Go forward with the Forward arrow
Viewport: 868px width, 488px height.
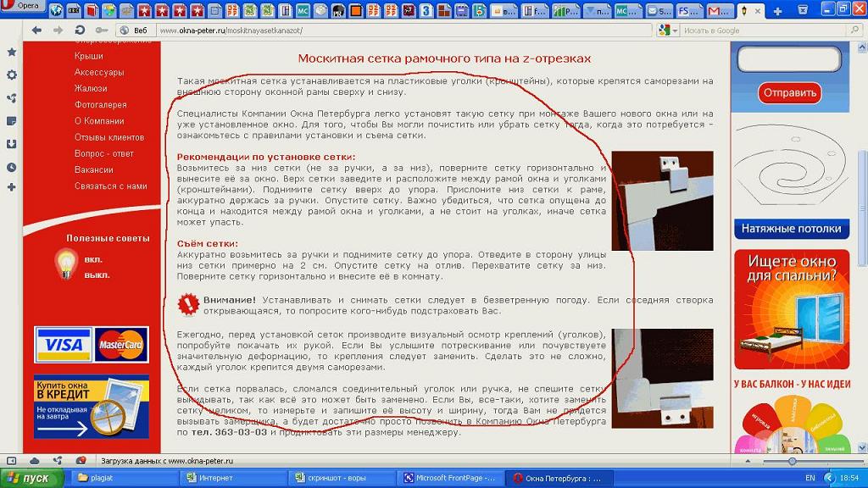tap(58, 30)
